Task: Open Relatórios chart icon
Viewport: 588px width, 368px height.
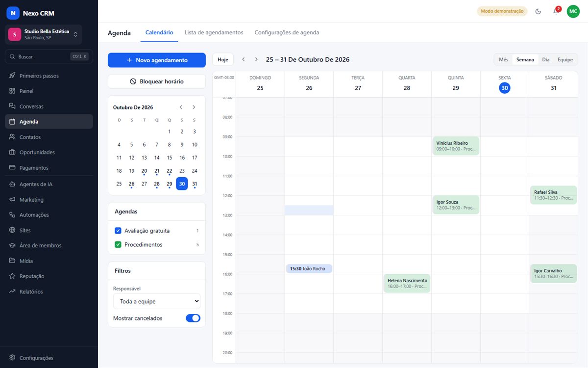Action: [12, 291]
